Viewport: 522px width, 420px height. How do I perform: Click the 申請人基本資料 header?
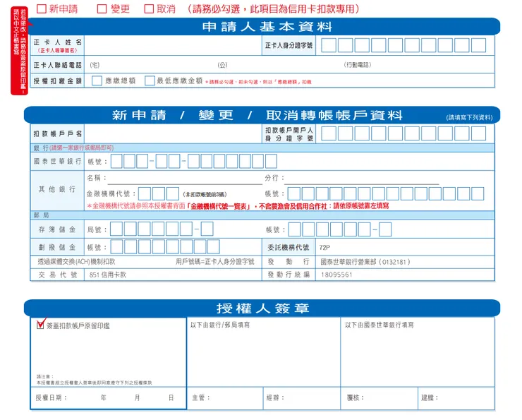[x=265, y=27]
